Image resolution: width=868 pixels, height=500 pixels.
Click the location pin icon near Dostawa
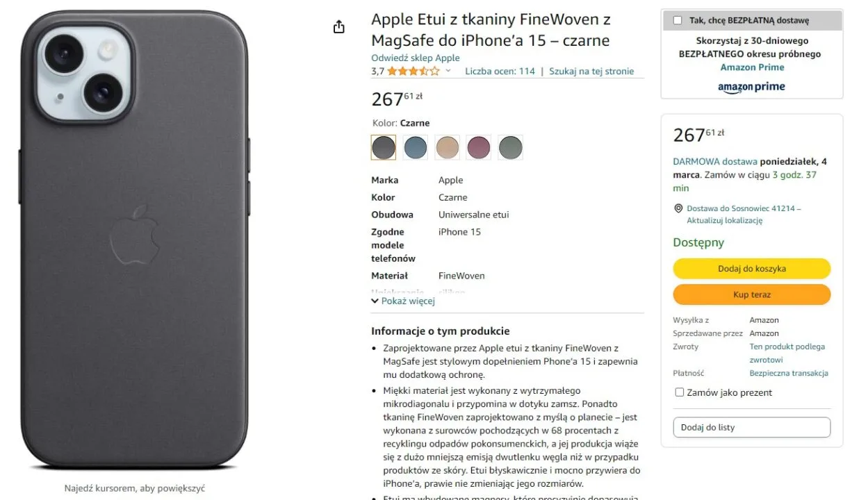tap(678, 208)
